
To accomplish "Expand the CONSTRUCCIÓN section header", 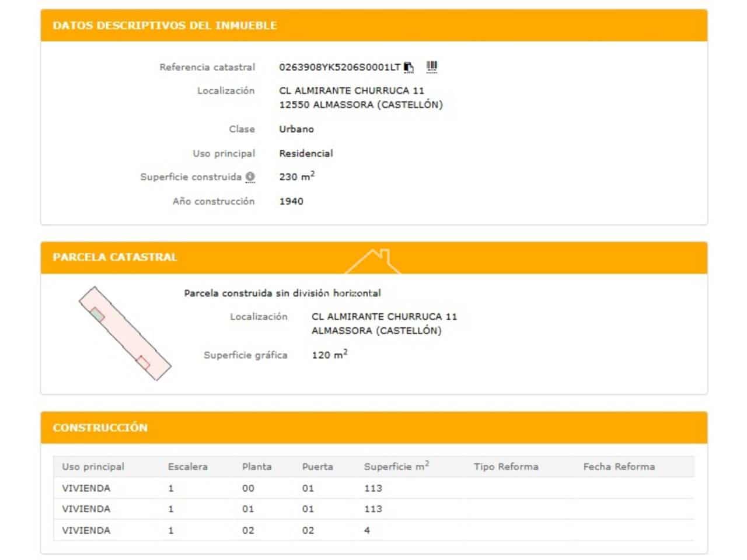I will (99, 427).
